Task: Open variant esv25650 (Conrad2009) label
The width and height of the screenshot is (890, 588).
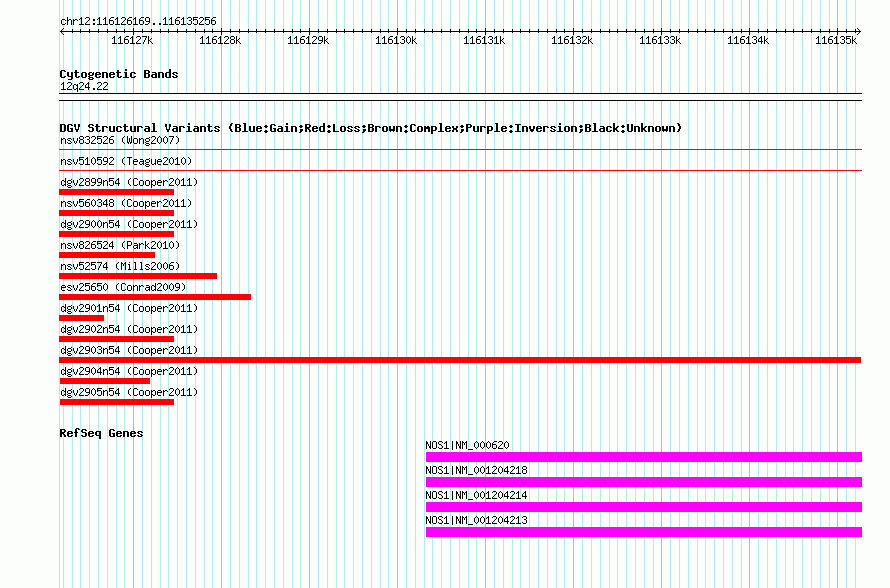Action: coord(123,287)
